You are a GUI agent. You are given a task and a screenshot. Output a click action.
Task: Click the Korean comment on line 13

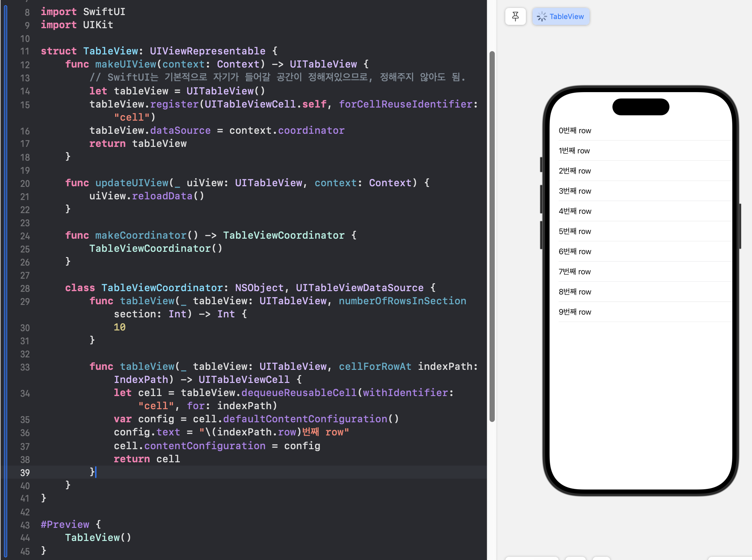click(x=277, y=77)
